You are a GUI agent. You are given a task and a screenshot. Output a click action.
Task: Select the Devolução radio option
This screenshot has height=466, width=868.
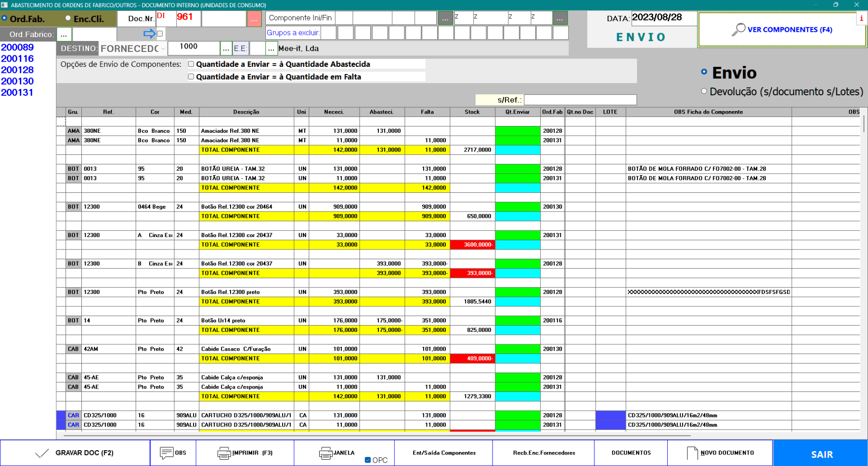pyautogui.click(x=704, y=91)
